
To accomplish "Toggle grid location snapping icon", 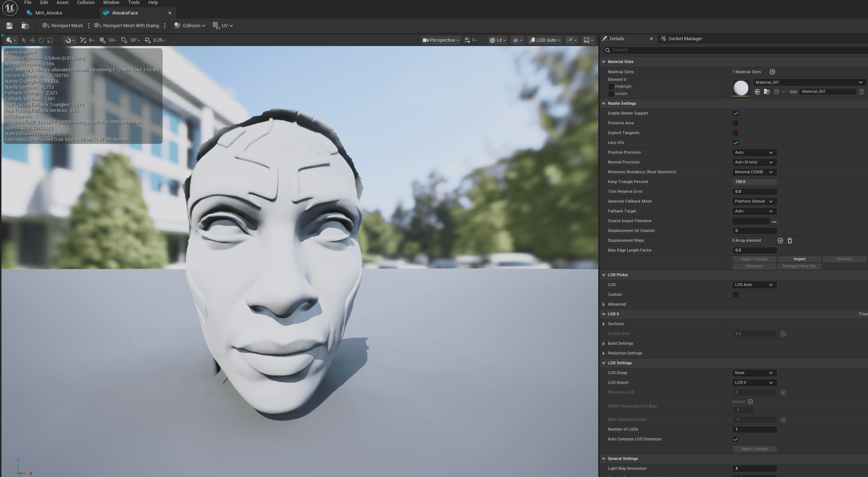I will pyautogui.click(x=102, y=40).
